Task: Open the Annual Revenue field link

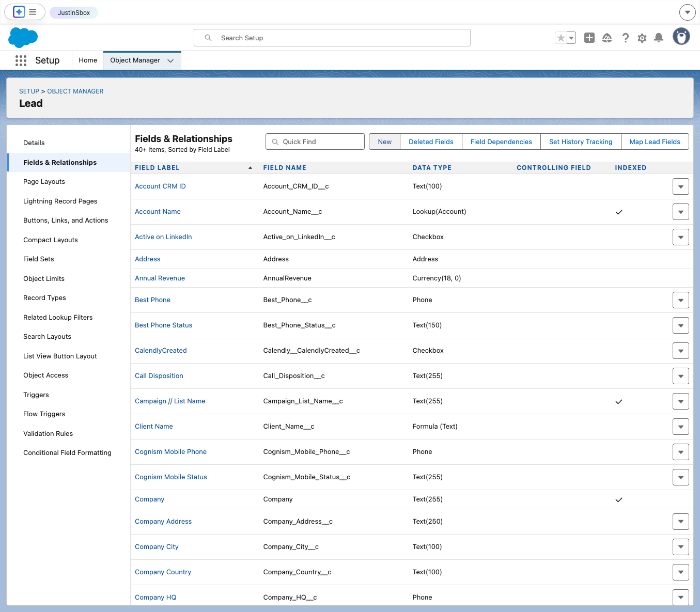Action: pos(160,278)
